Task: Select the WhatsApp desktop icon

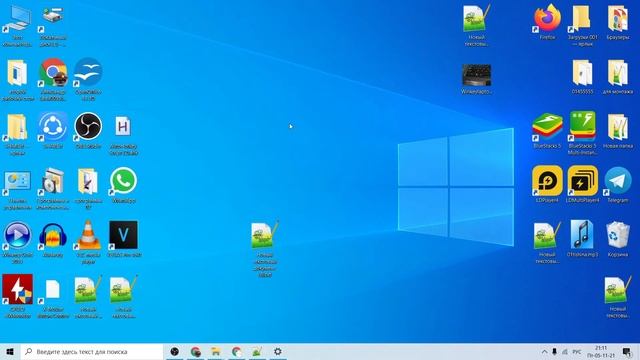Action: pyautogui.click(x=123, y=181)
